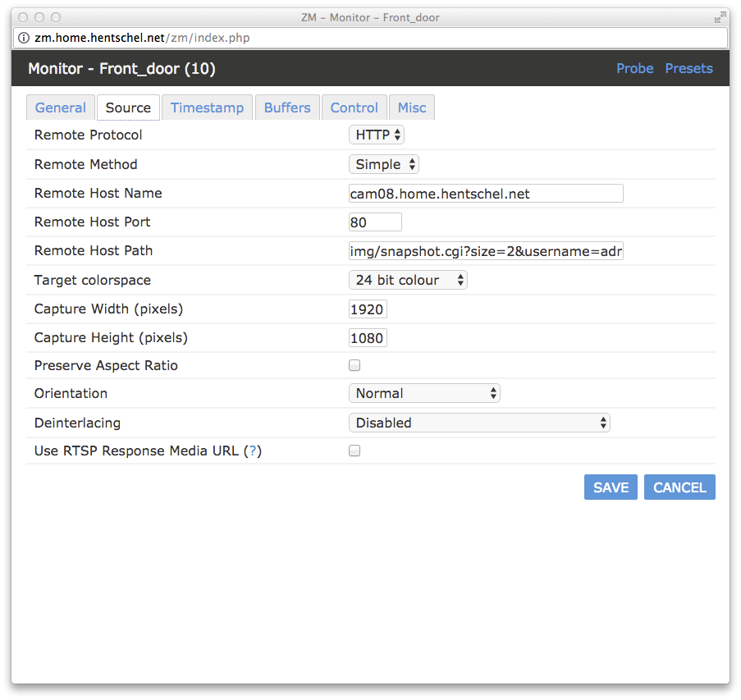Open the RTSP Response Media URL help link
This screenshot has height=700, width=741.
pos(253,451)
